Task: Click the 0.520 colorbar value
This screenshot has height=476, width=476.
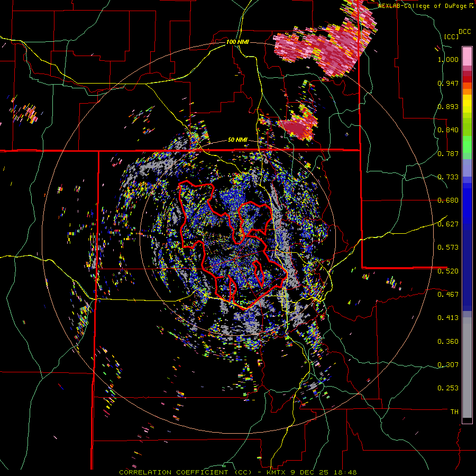Action: point(448,271)
